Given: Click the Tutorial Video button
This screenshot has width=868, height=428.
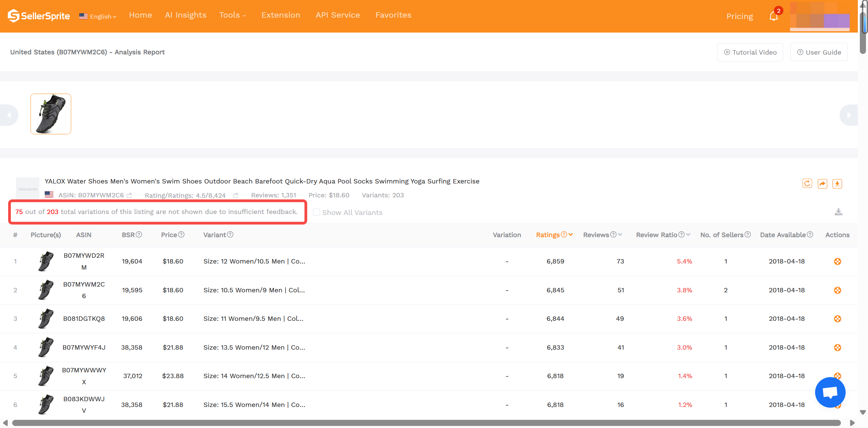Looking at the screenshot, I should click(750, 52).
